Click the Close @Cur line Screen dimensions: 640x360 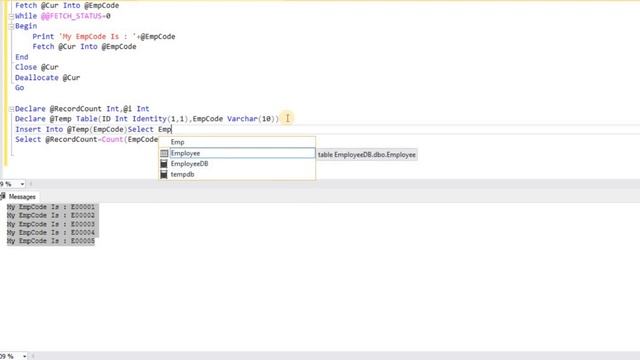[x=37, y=67]
